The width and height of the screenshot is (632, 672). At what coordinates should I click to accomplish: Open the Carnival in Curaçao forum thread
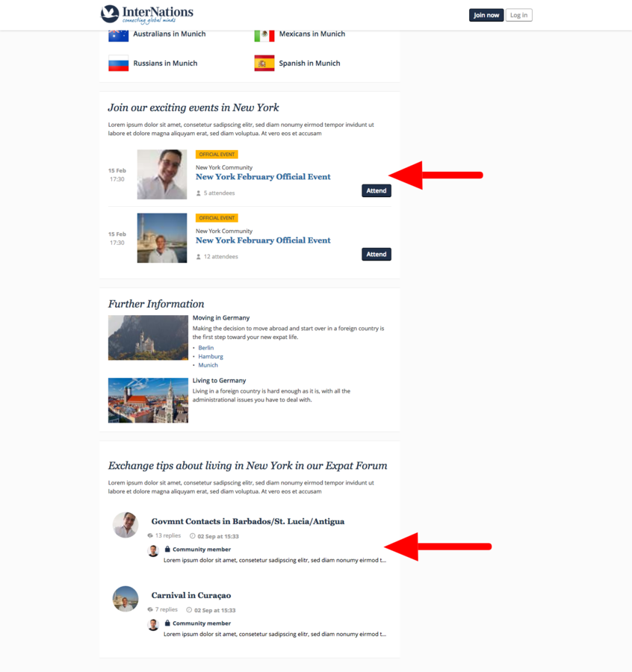click(190, 595)
